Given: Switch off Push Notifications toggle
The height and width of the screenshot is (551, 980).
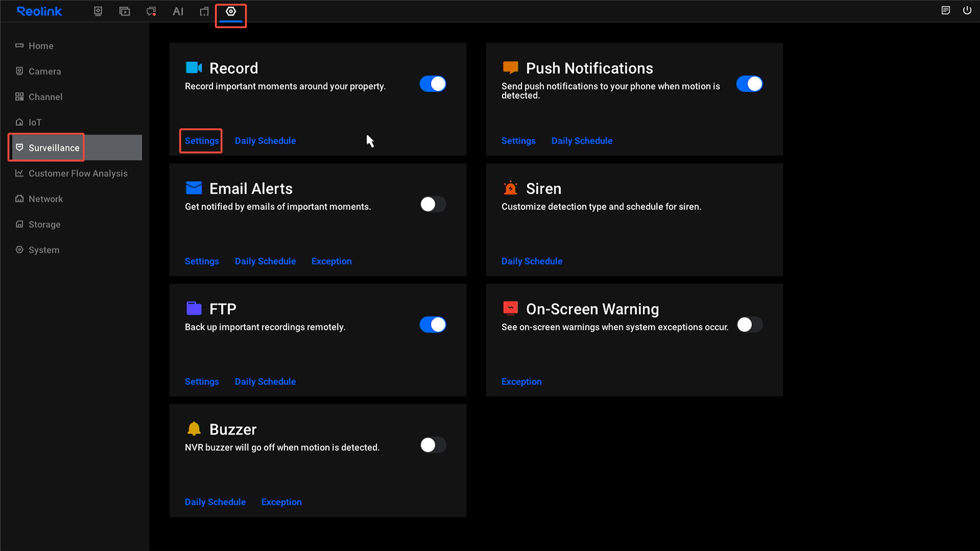Looking at the screenshot, I should [x=749, y=84].
